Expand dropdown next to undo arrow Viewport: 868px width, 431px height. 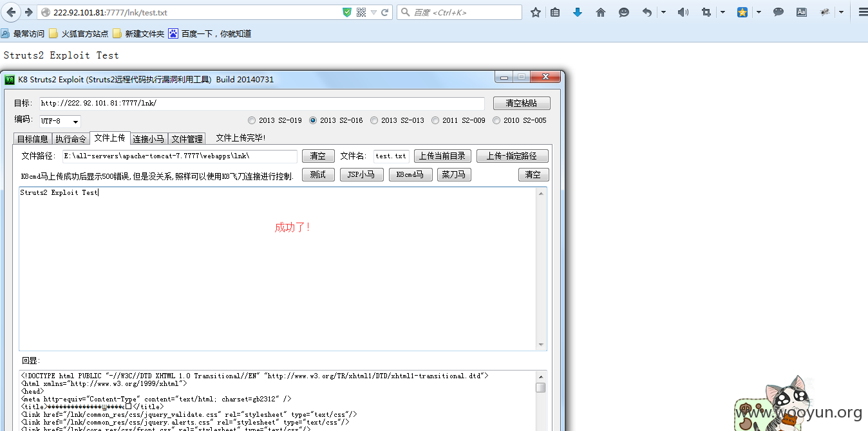(663, 12)
